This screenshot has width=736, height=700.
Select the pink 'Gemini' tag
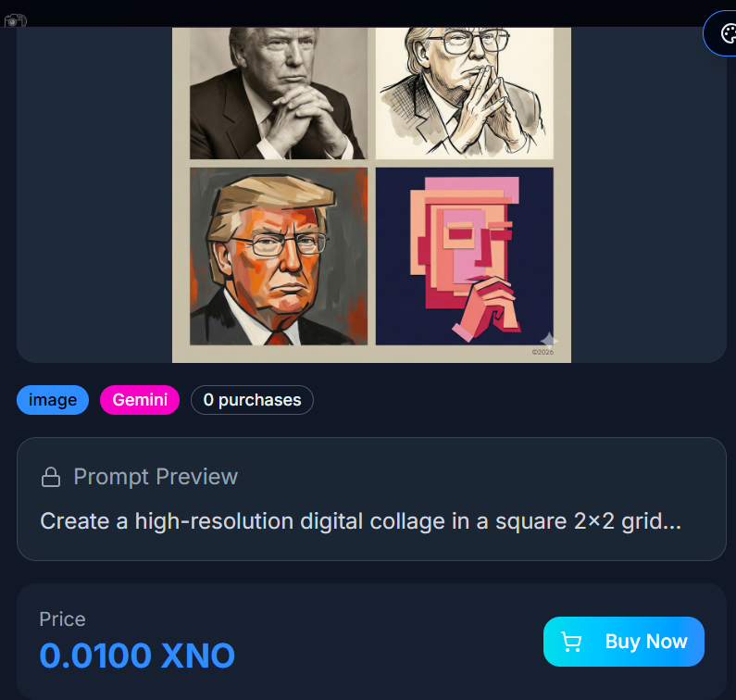coord(140,400)
